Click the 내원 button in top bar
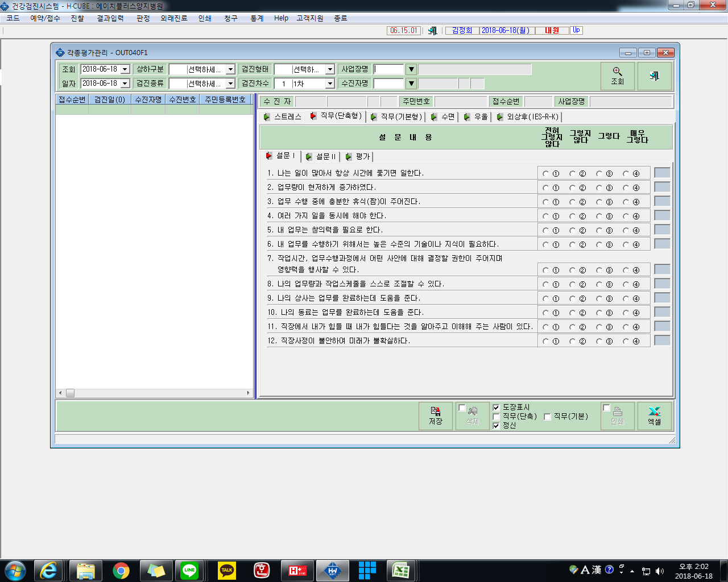 point(552,31)
